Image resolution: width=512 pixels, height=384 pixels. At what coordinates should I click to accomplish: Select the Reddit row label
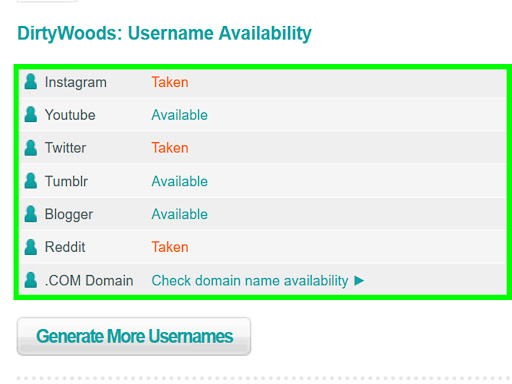pos(65,247)
